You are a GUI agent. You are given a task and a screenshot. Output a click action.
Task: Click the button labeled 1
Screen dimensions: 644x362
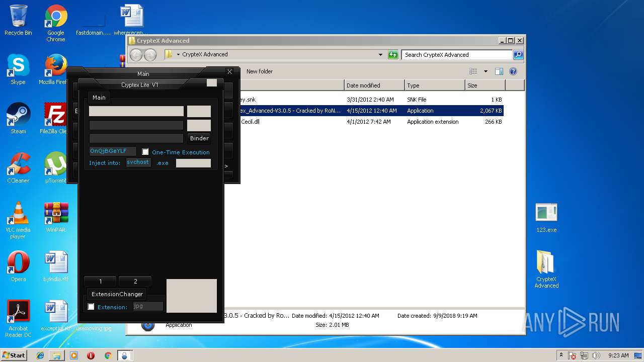click(100, 282)
